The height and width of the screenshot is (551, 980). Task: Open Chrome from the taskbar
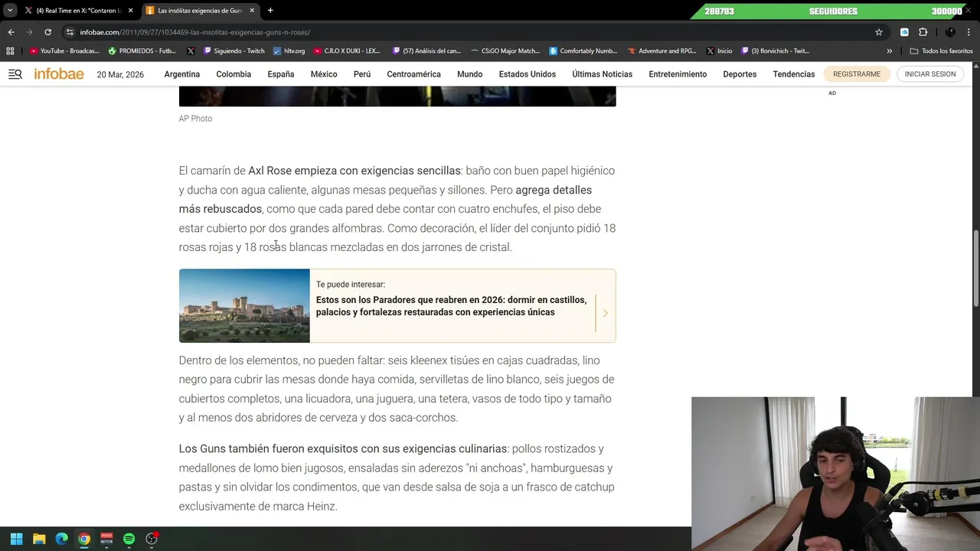tap(84, 539)
